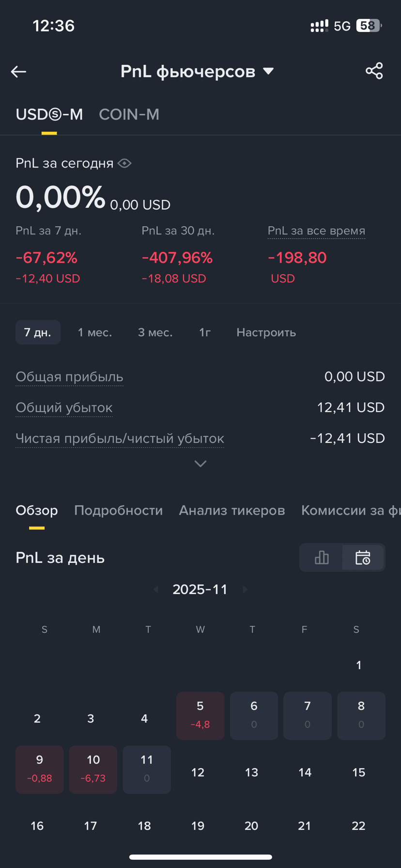Tap the back arrow icon

coord(18,72)
